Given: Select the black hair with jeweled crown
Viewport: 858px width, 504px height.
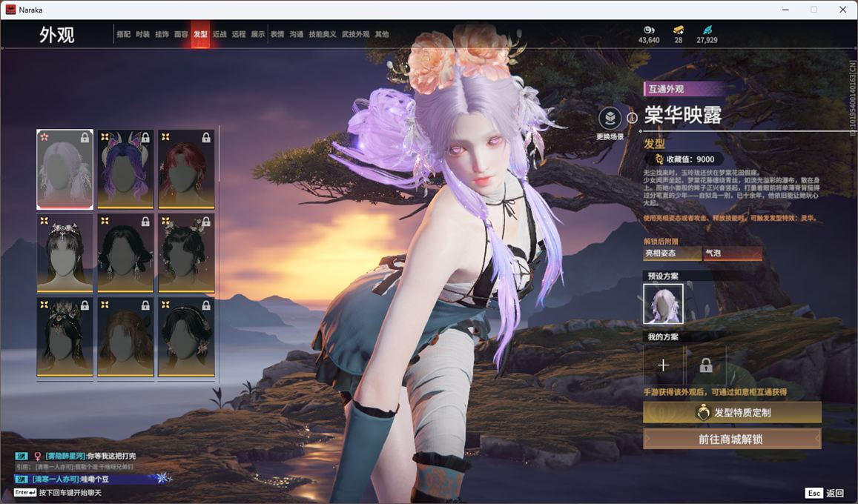Looking at the screenshot, I should pos(65,336).
